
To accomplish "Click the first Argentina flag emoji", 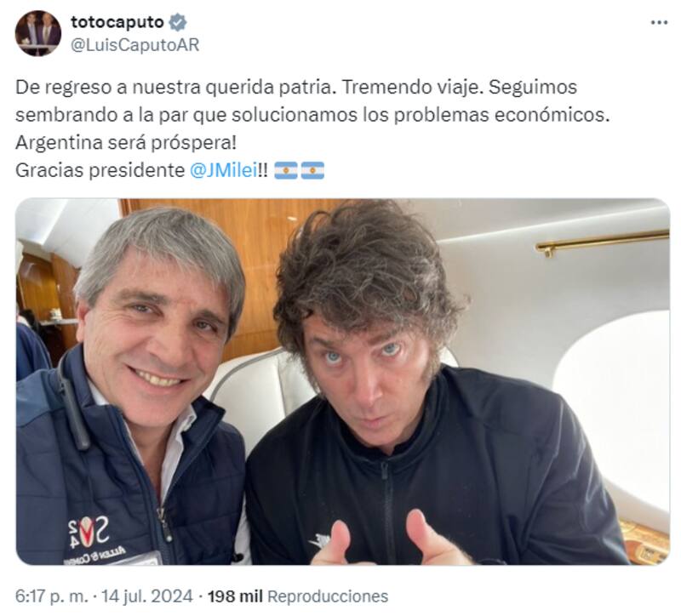I will point(286,171).
